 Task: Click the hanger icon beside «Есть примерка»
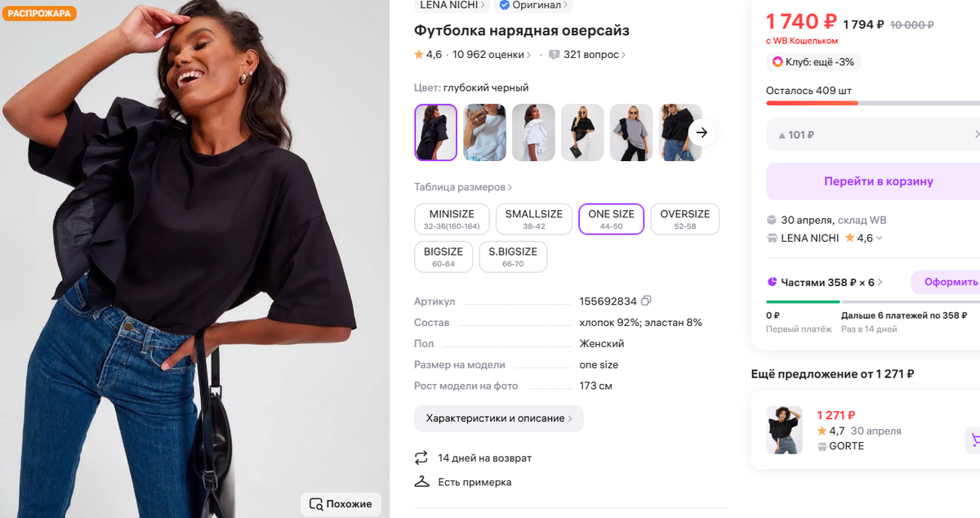tap(420, 482)
